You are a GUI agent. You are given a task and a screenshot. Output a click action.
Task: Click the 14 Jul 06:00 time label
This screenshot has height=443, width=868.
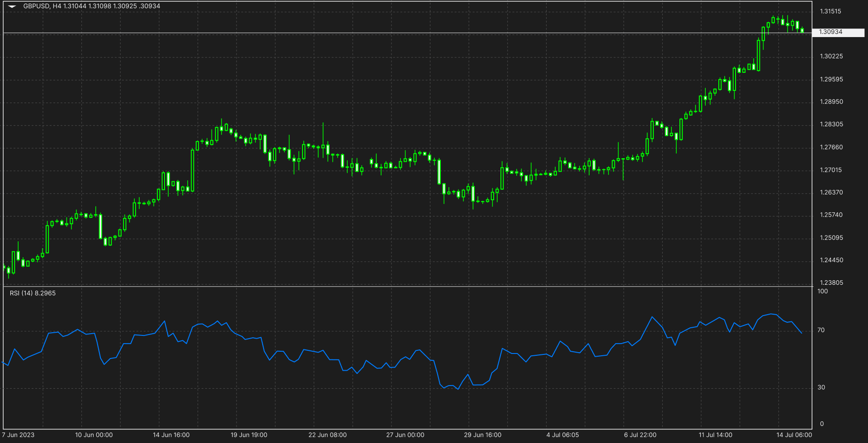pos(794,435)
